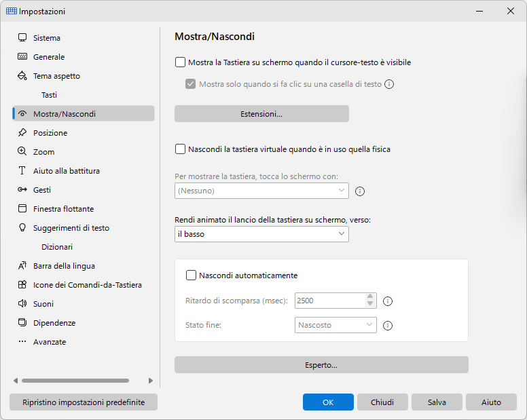Enable 'Mostra la Tastiera su schermo' checkbox
This screenshot has width=527, height=420.
[x=180, y=62]
